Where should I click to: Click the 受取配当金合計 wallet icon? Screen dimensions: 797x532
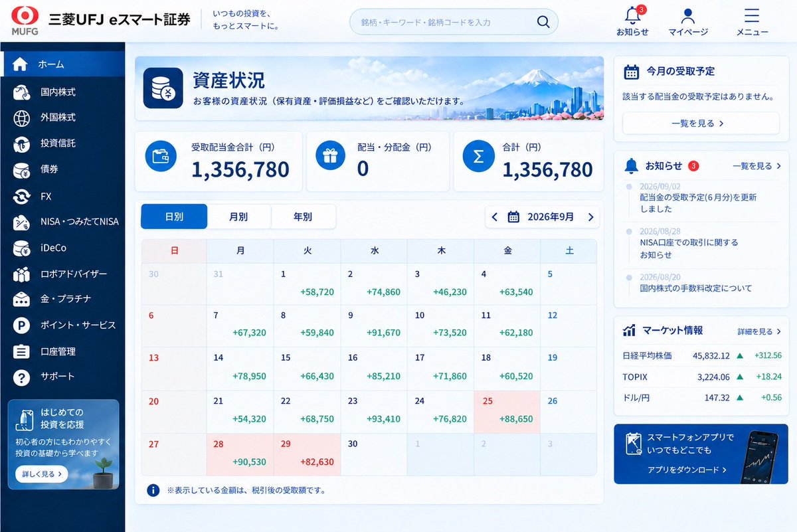pos(161,156)
